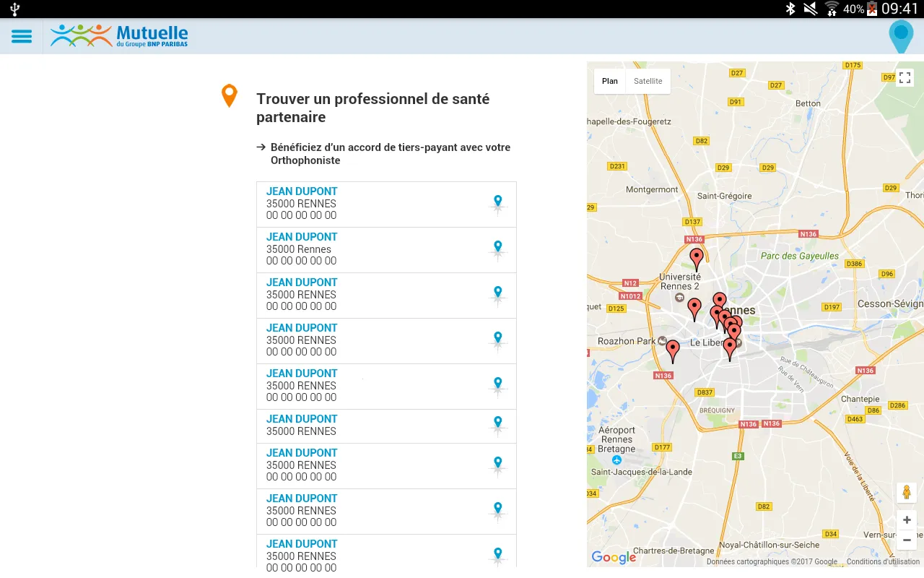Click 'Trouver un professionnel de santé partenaire' heading
The height and width of the screenshot is (578, 924).
pos(373,108)
